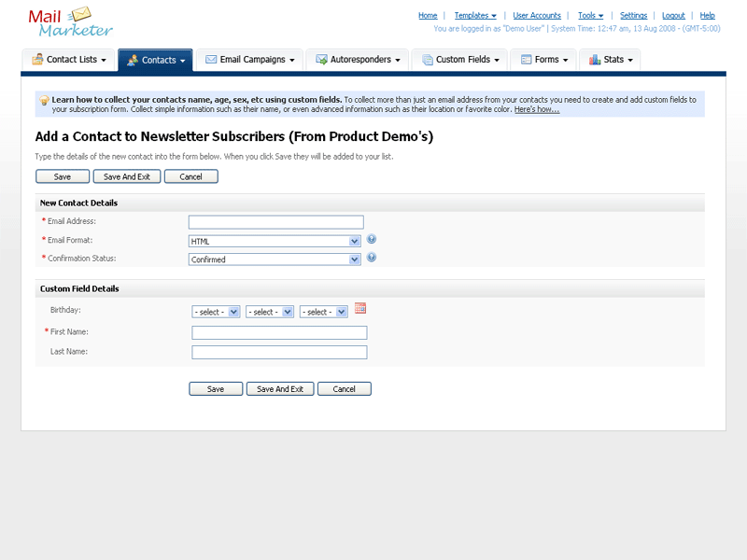
Task: Expand the Confirmation Status dropdown
Action: click(275, 259)
